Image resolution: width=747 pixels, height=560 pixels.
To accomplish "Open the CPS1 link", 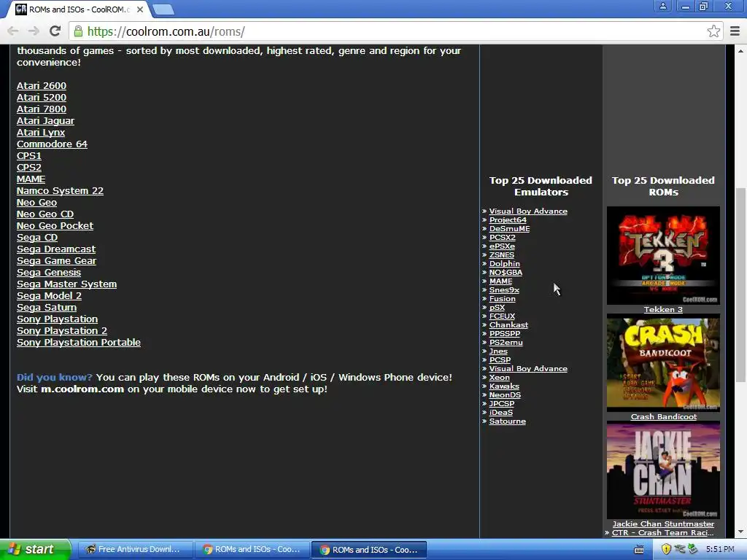I will pyautogui.click(x=29, y=156).
